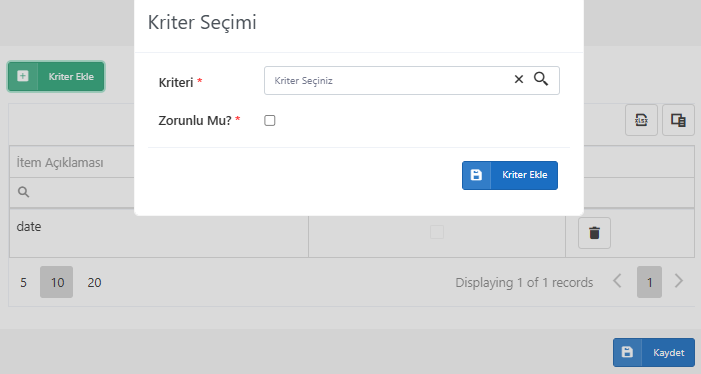Viewport: 701px width, 374px height.
Task: Go to next page with right chevron
Action: (679, 281)
